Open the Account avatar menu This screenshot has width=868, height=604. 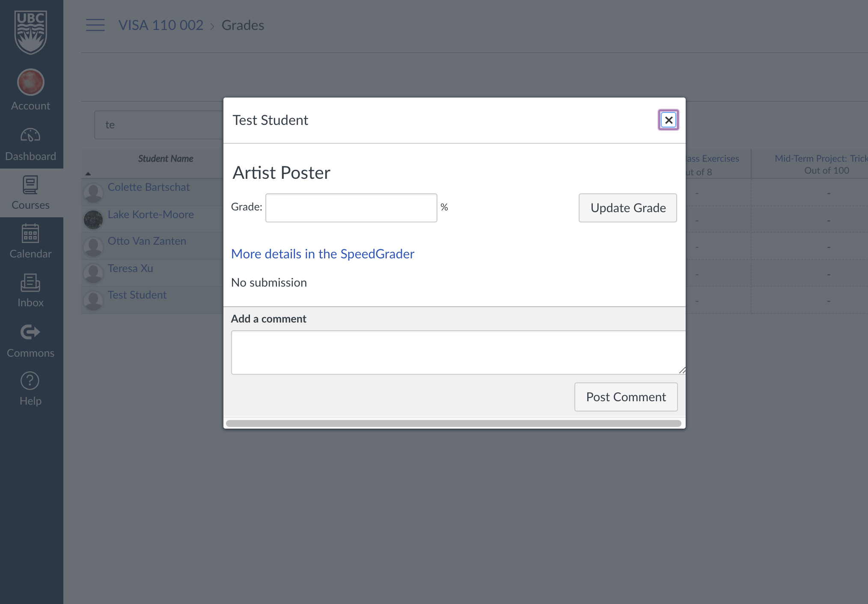tap(30, 83)
